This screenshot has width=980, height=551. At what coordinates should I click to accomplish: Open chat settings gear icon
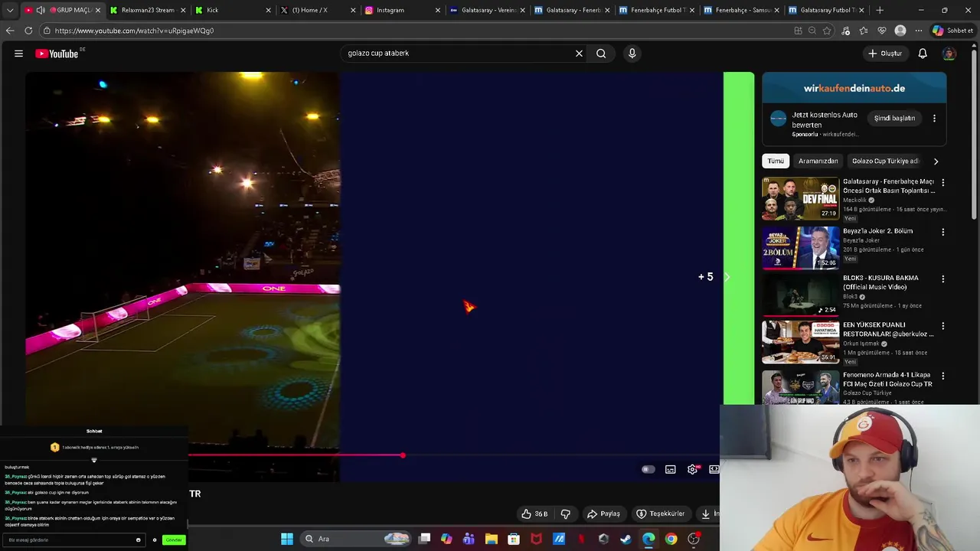click(155, 540)
